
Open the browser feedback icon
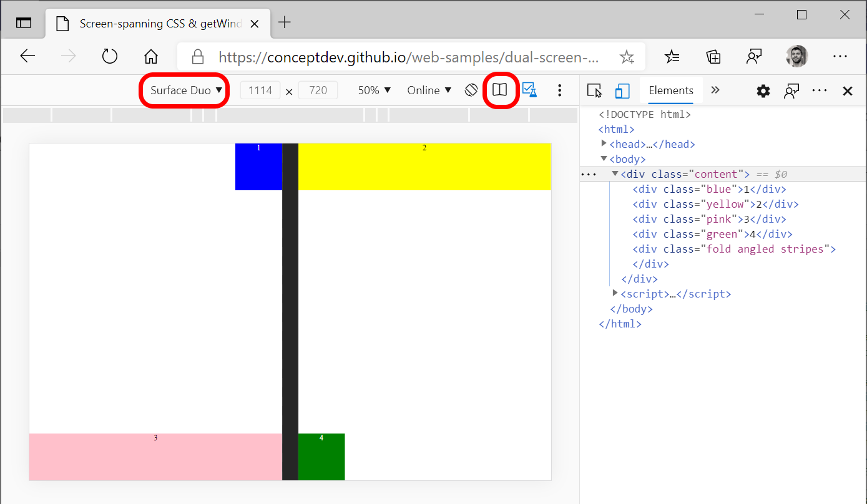[755, 57]
